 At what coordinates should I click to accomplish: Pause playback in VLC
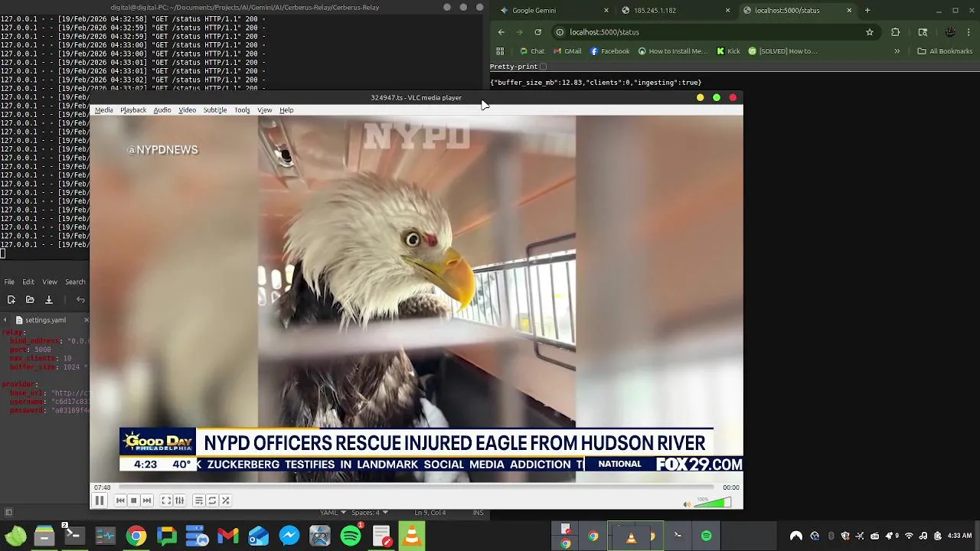click(x=99, y=500)
